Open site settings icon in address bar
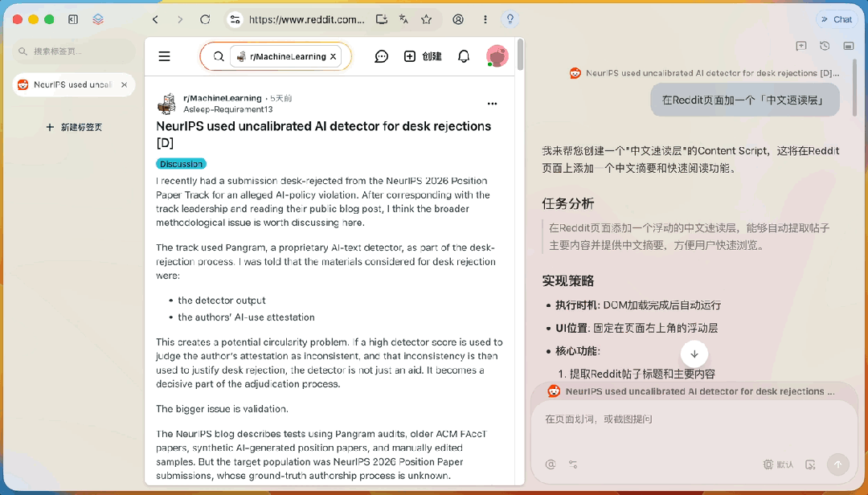The height and width of the screenshot is (495, 868). (x=235, y=19)
